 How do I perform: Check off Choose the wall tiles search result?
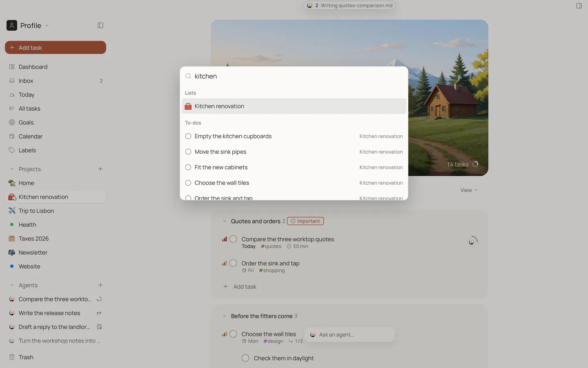[188, 183]
